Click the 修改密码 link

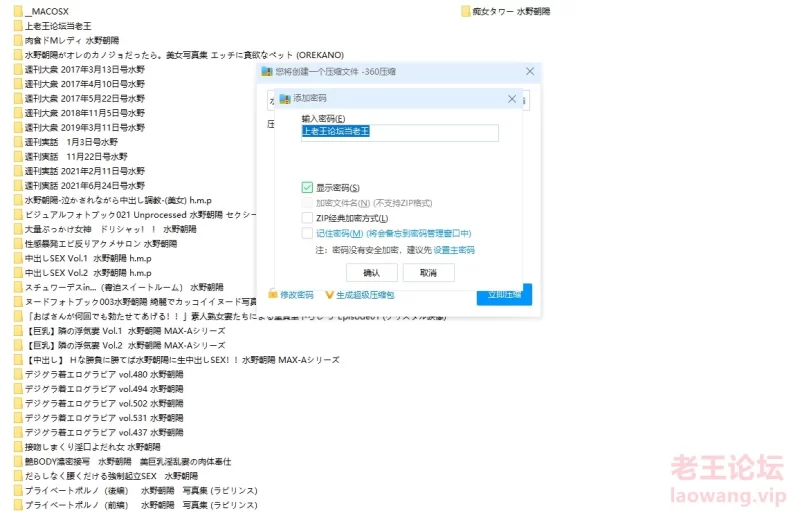pos(297,295)
